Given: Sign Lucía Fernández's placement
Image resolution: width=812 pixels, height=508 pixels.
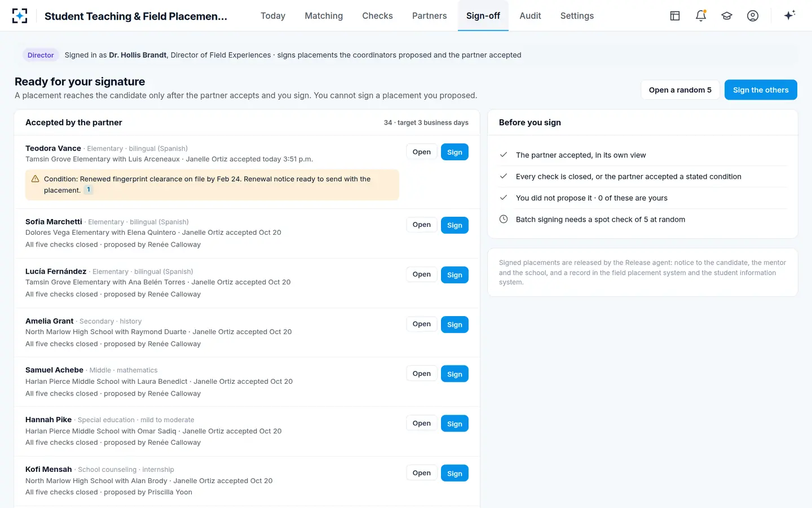Looking at the screenshot, I should [454, 275].
